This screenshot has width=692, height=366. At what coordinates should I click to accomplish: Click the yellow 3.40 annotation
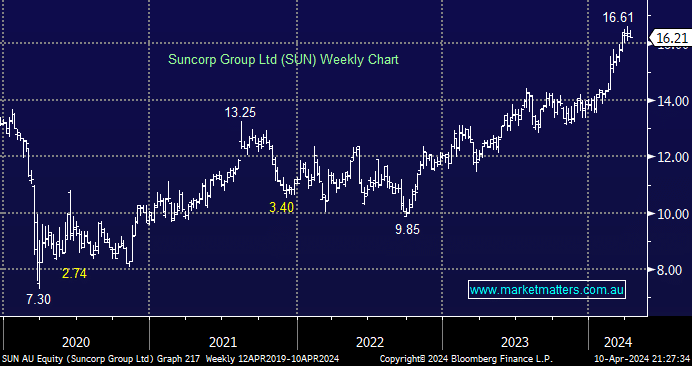[x=282, y=207]
